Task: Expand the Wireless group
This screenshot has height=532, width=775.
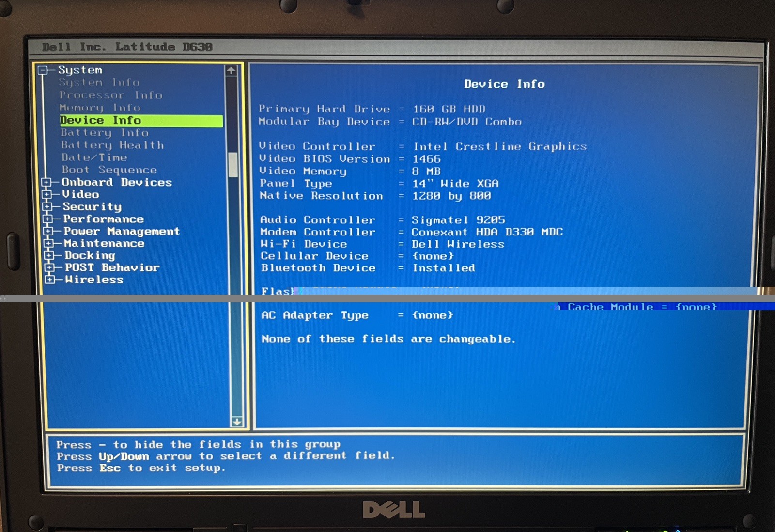Action: click(49, 280)
